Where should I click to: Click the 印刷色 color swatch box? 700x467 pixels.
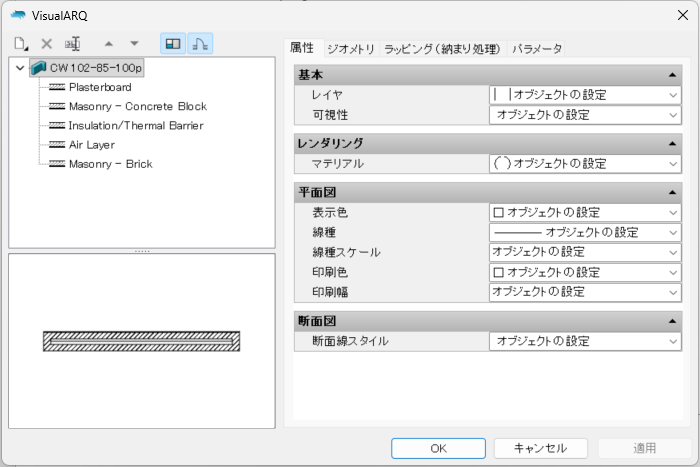tap(498, 272)
